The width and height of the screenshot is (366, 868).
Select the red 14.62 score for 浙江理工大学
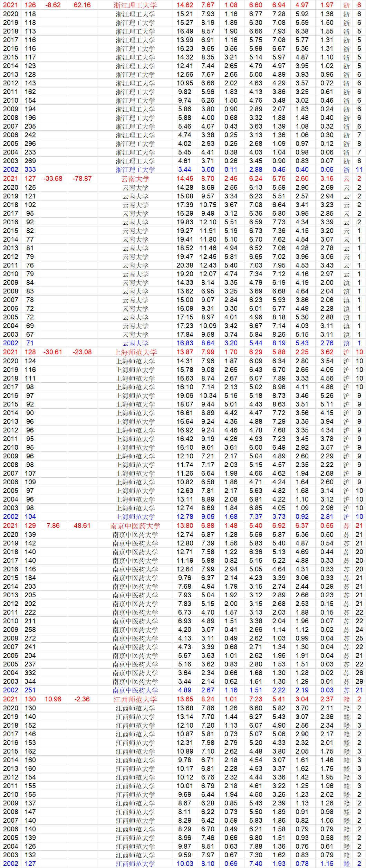click(x=185, y=5)
